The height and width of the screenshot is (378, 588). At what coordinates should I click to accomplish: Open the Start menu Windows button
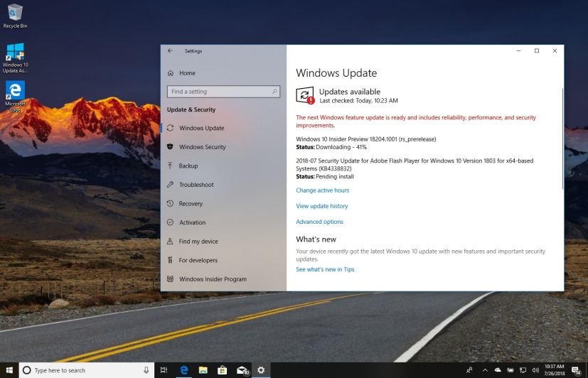tap(9, 370)
